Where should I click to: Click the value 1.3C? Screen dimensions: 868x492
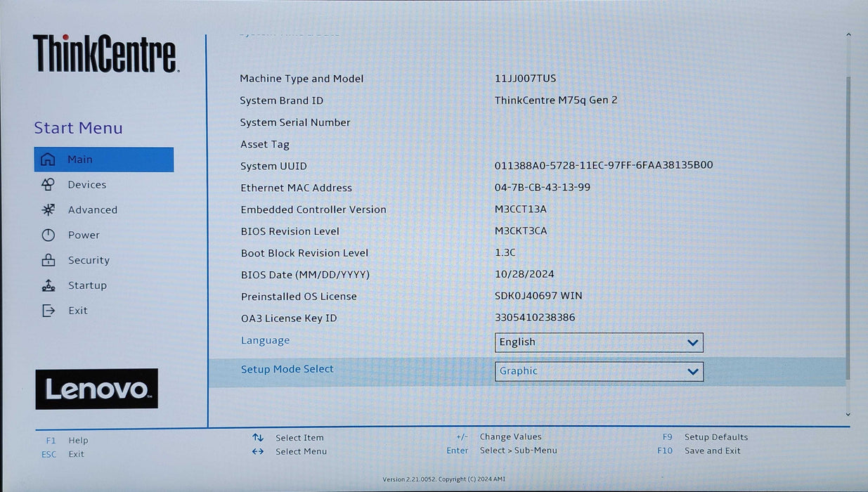505,252
